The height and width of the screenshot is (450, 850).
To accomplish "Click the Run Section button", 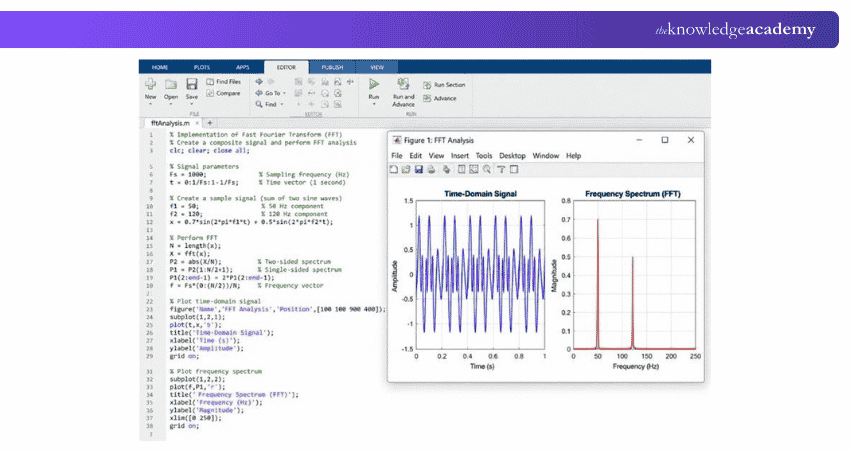I will click(x=444, y=85).
